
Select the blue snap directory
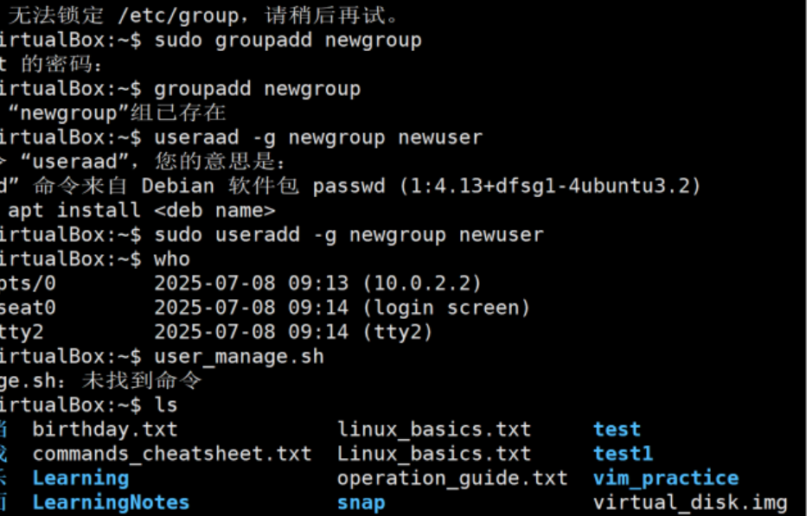point(361,503)
